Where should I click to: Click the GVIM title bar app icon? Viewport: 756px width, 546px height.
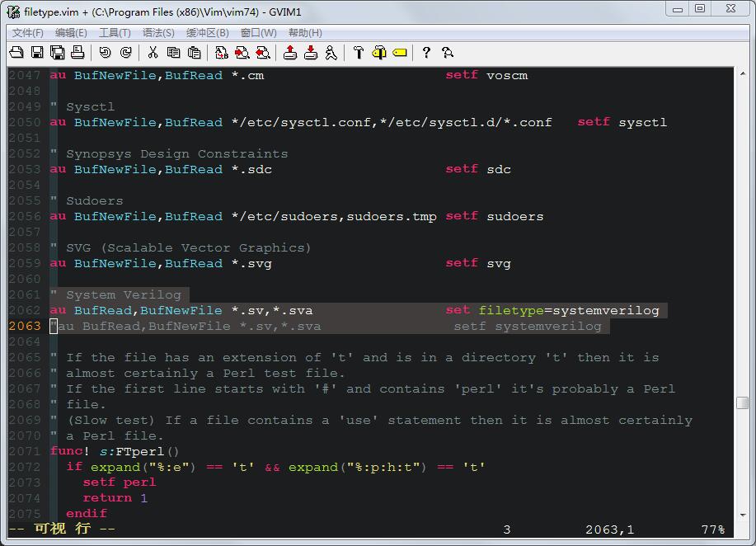coord(13,12)
